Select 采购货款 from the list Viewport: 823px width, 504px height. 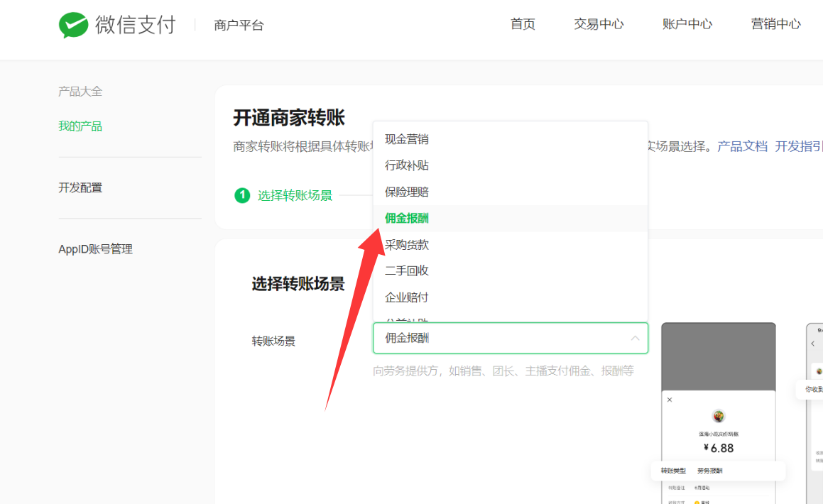pos(407,245)
